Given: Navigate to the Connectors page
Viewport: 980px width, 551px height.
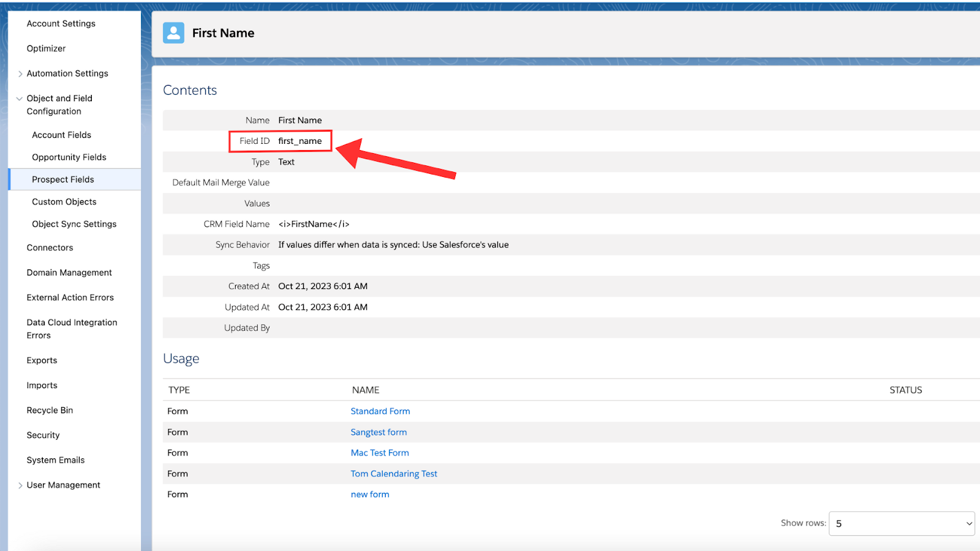Looking at the screenshot, I should [x=50, y=247].
